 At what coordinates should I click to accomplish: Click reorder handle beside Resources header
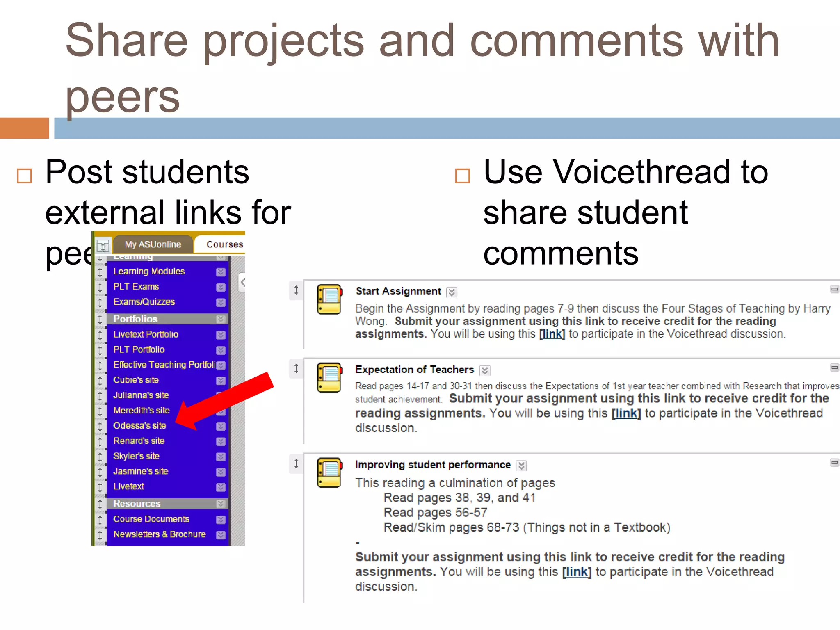[x=100, y=504]
